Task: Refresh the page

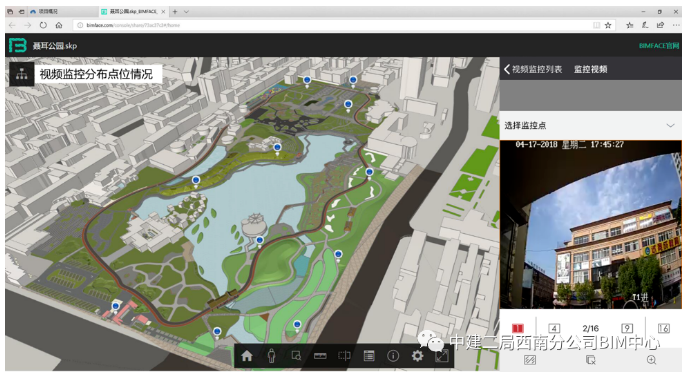Action: (x=43, y=25)
